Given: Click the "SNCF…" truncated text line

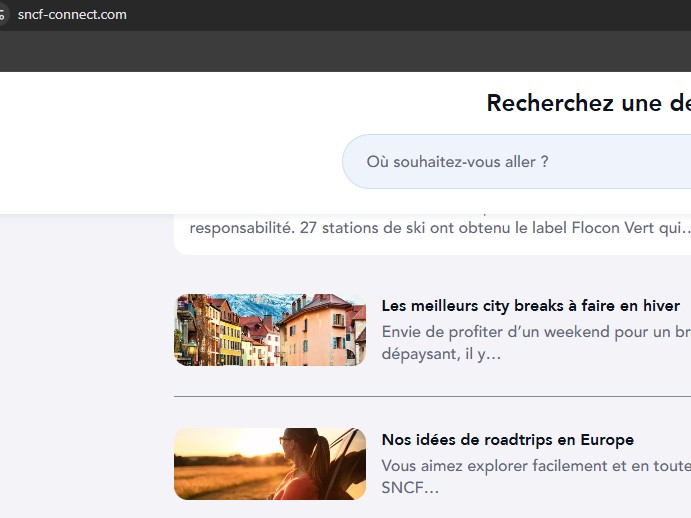Looking at the screenshot, I should pyautogui.click(x=410, y=488).
